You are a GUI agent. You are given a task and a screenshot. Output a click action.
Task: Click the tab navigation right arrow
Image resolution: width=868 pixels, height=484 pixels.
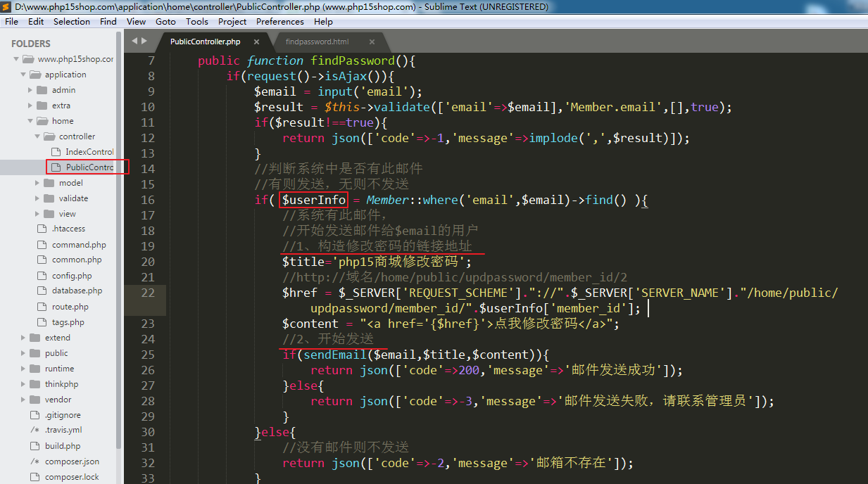(x=144, y=42)
